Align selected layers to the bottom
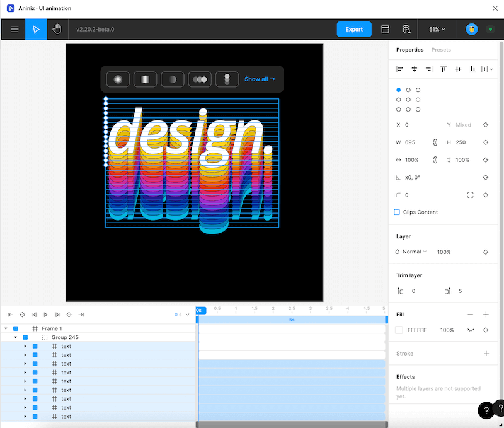This screenshot has width=504, height=428. (472, 69)
